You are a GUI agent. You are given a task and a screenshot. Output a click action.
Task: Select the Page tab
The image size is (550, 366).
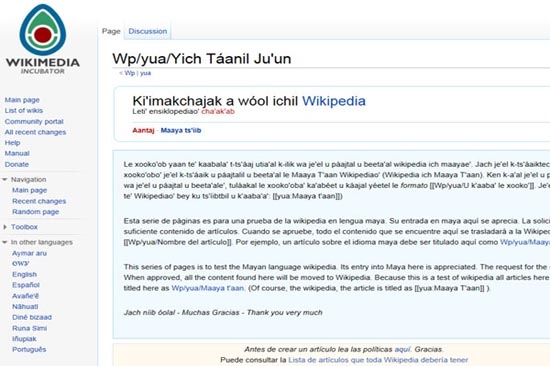[111, 31]
